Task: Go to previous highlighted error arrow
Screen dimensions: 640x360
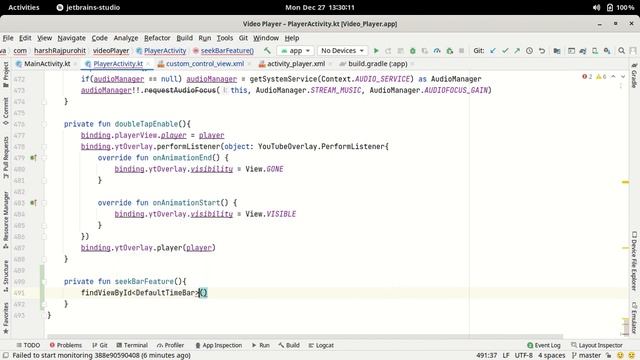Action: [x=613, y=77]
